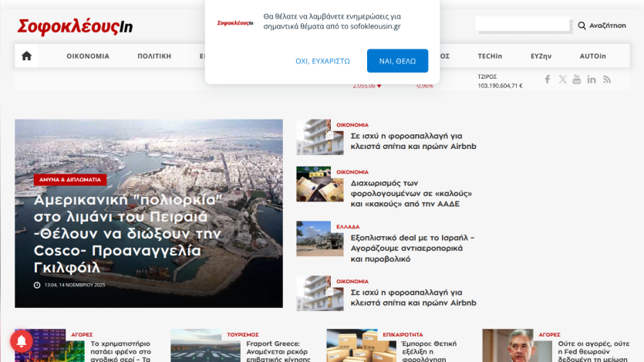Open first article about φοροαπαλλαγή for Airbnb
This screenshot has height=362, width=644.
pyautogui.click(x=413, y=141)
